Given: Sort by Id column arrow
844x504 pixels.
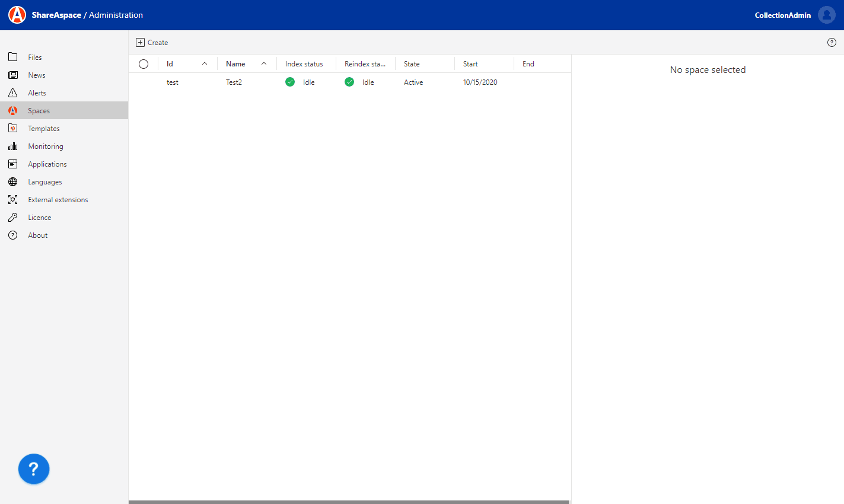Looking at the screenshot, I should (205, 64).
